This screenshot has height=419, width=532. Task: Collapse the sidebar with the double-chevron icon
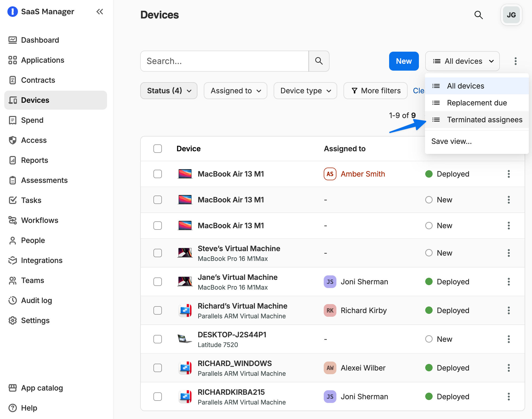pyautogui.click(x=100, y=12)
